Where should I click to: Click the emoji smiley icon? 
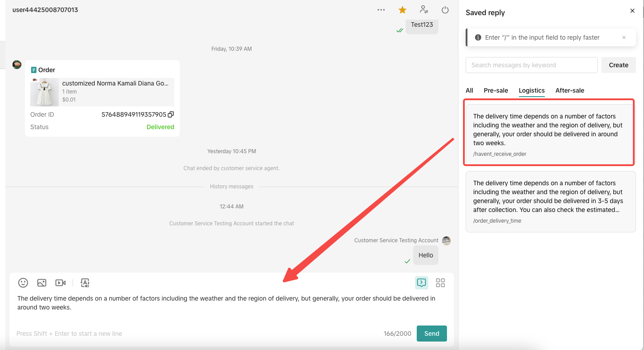[23, 283]
